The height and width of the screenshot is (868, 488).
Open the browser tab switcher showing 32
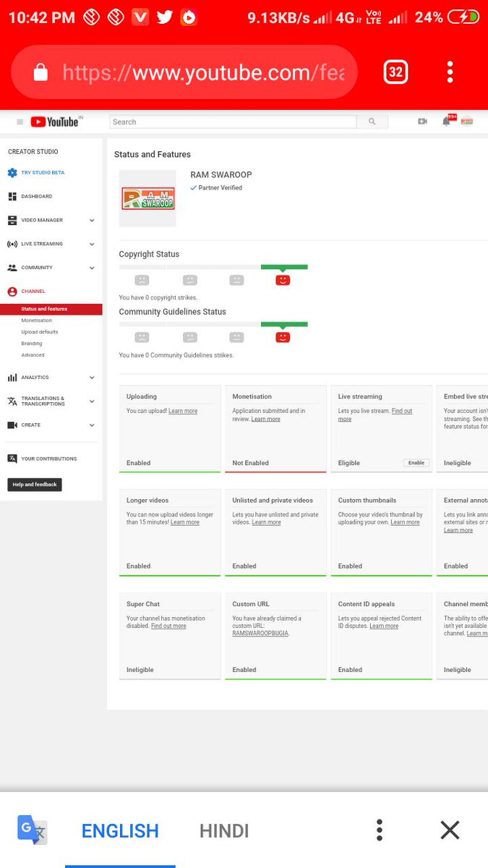(x=395, y=72)
